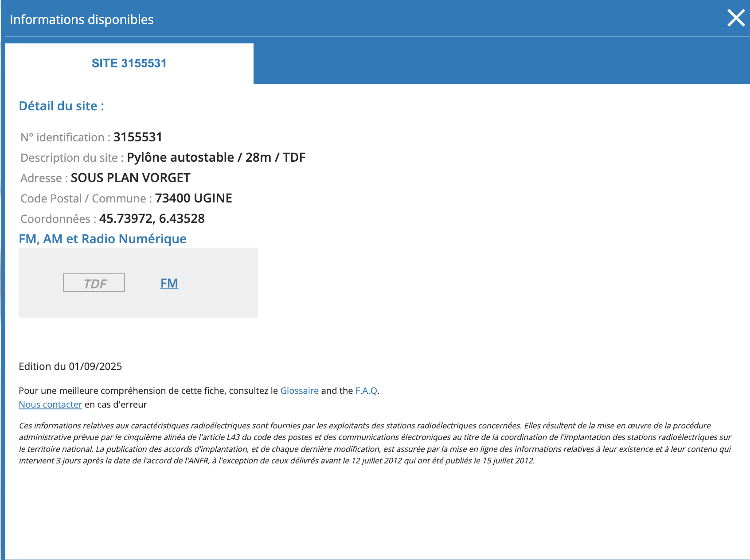Click the Edition du 01/09/2025 text

(70, 366)
